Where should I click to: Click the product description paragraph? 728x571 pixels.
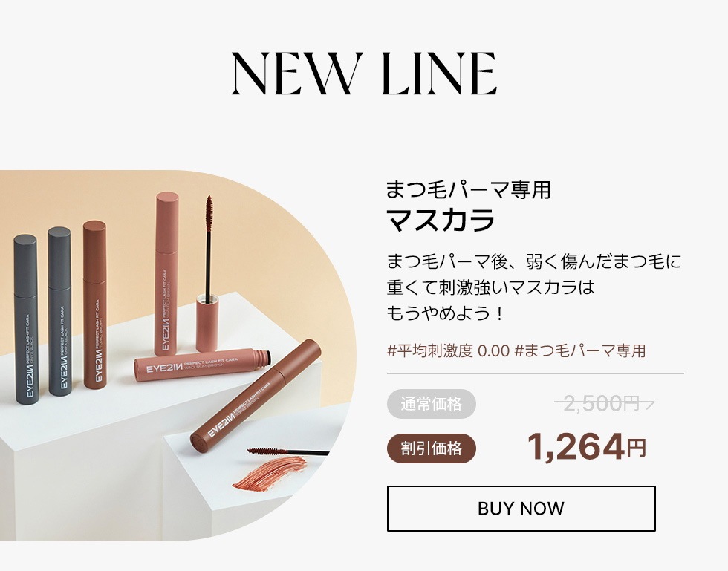pyautogui.click(x=534, y=287)
